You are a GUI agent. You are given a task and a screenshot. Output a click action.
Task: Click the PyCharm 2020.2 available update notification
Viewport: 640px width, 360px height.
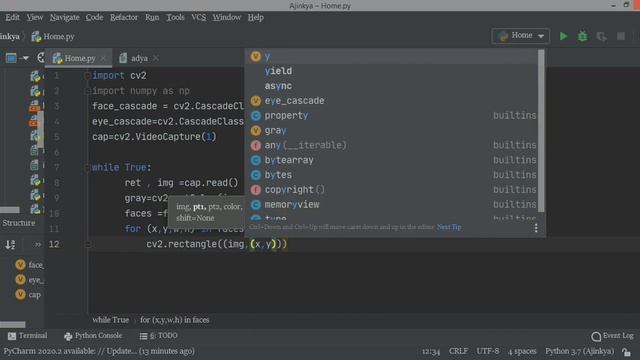(99, 351)
